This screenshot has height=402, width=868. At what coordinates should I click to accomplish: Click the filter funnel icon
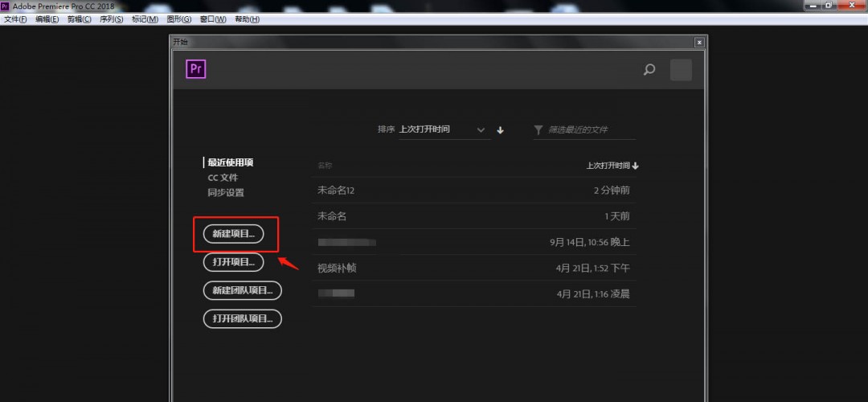[538, 129]
